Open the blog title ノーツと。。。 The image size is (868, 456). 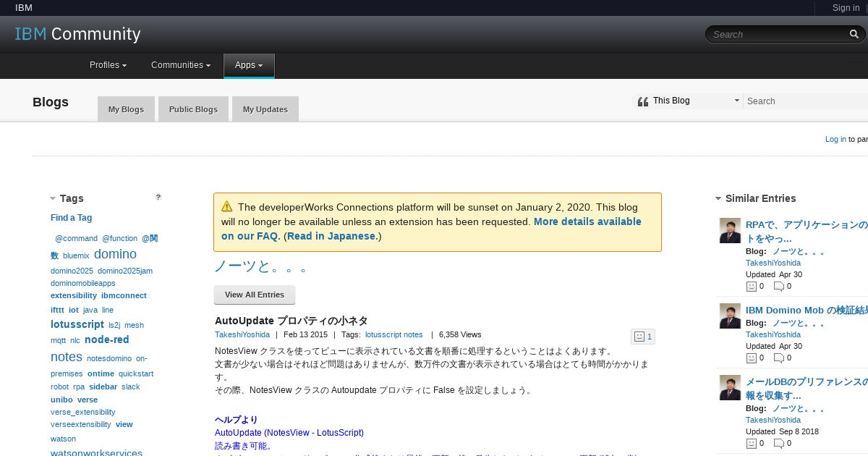(260, 266)
